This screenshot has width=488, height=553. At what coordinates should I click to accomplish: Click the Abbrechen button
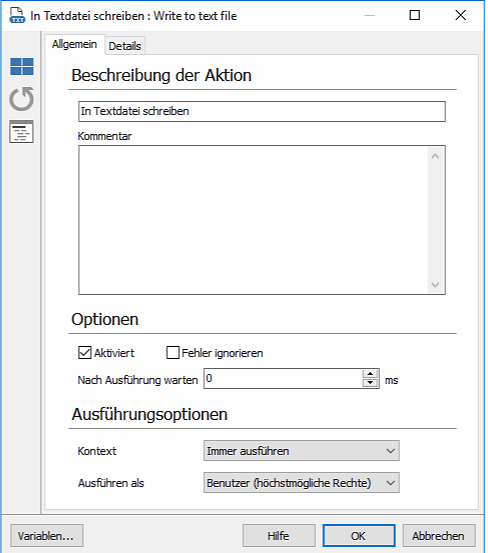[x=439, y=536]
